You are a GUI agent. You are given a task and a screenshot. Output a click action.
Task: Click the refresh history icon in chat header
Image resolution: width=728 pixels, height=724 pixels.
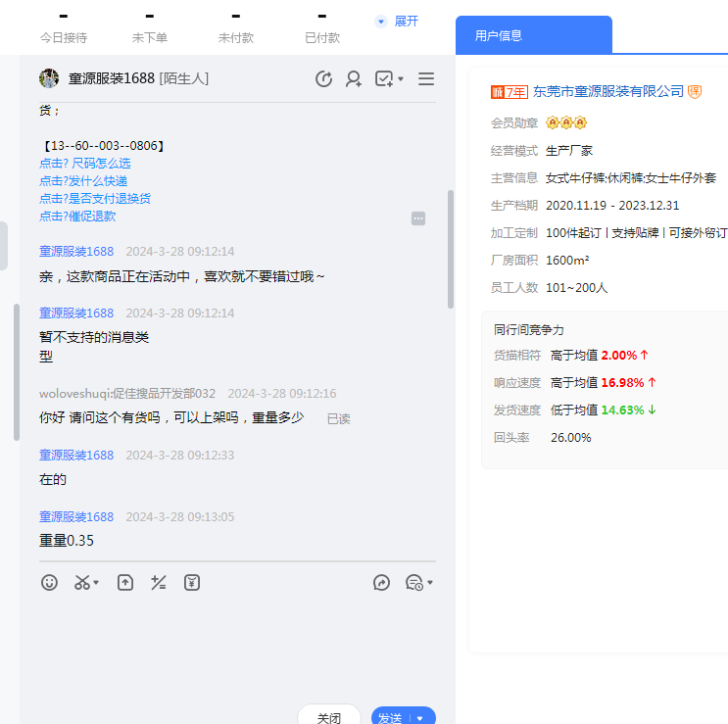pyautogui.click(x=324, y=78)
